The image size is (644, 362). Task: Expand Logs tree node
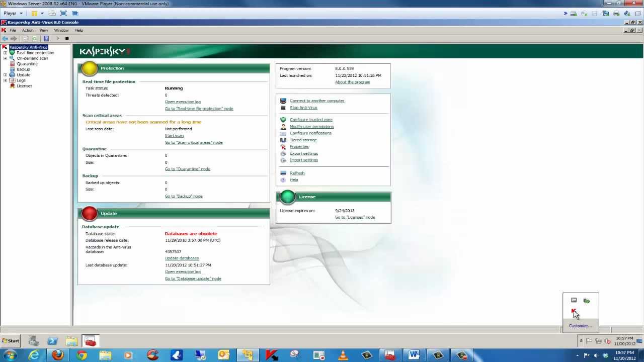[6, 80]
